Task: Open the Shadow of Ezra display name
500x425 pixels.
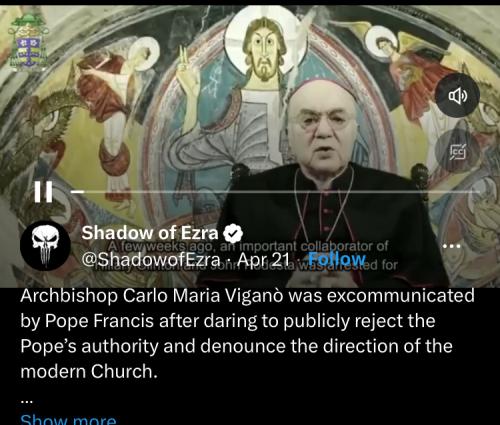Action: coord(150,233)
